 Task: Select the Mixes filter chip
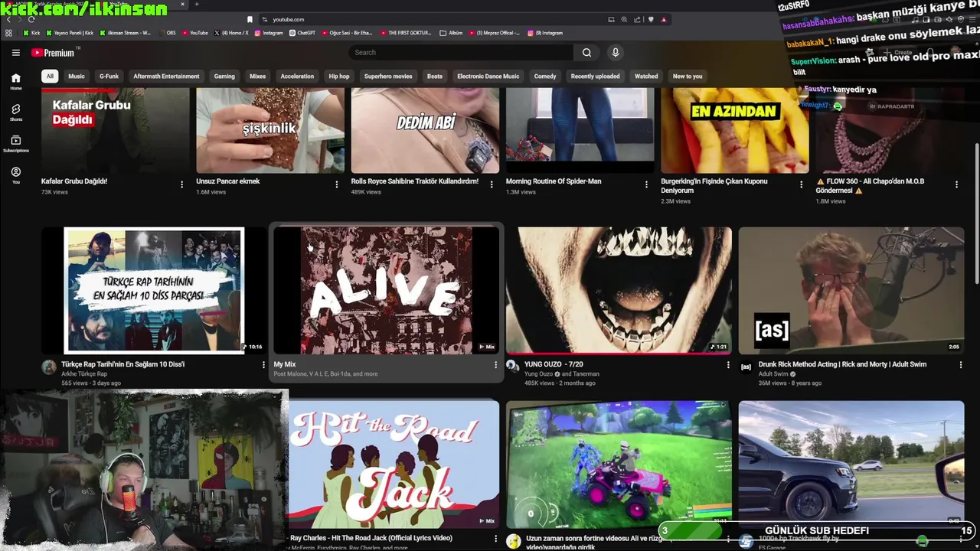click(x=258, y=77)
